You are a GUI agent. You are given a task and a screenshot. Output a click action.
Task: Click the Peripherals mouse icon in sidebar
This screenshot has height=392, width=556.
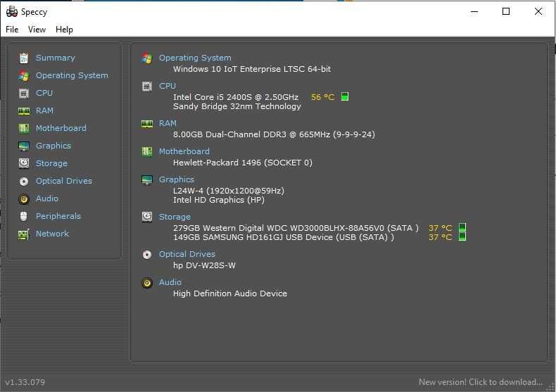(x=24, y=216)
